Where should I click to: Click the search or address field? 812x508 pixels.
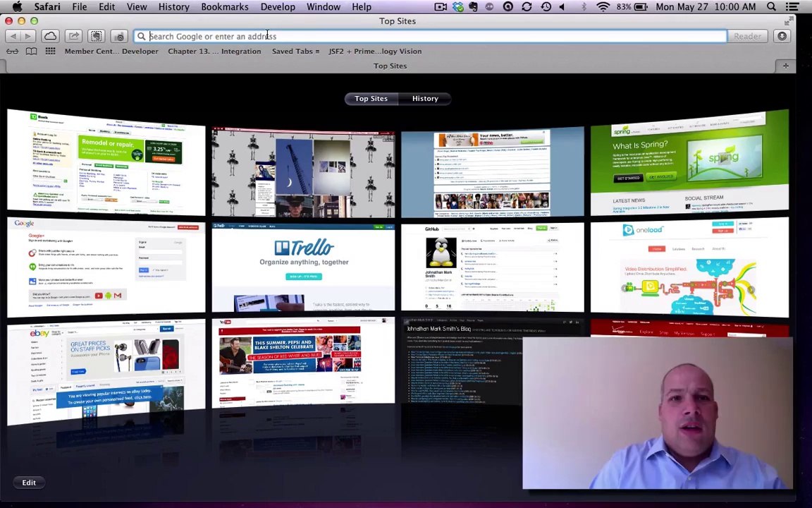[430, 36]
